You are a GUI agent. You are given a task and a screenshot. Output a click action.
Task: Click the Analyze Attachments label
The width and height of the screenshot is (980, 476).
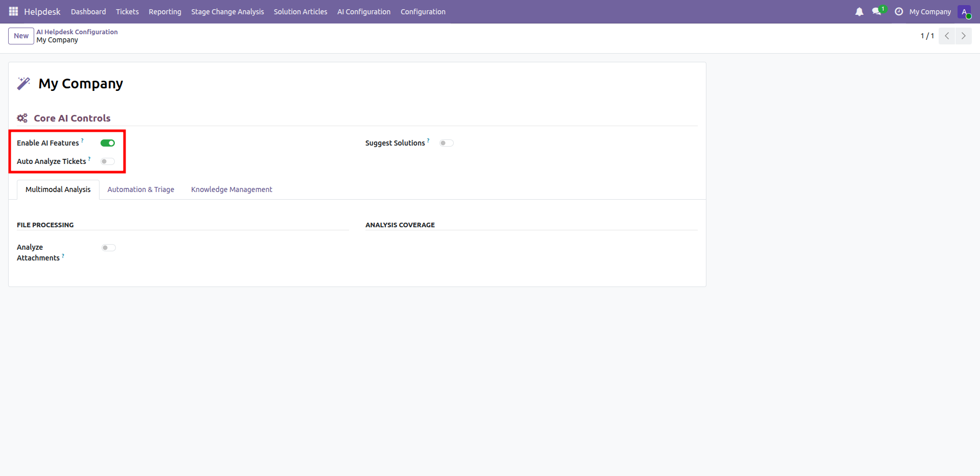pos(38,252)
